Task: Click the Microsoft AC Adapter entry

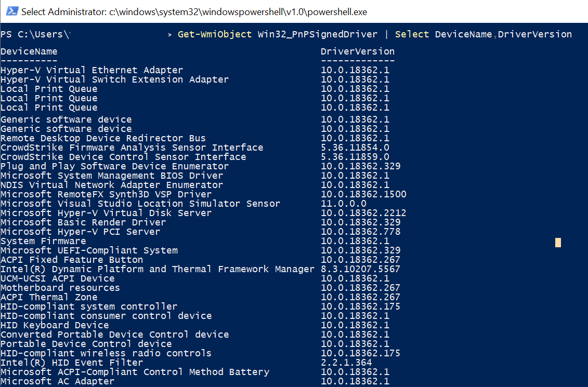Action: click(x=58, y=381)
